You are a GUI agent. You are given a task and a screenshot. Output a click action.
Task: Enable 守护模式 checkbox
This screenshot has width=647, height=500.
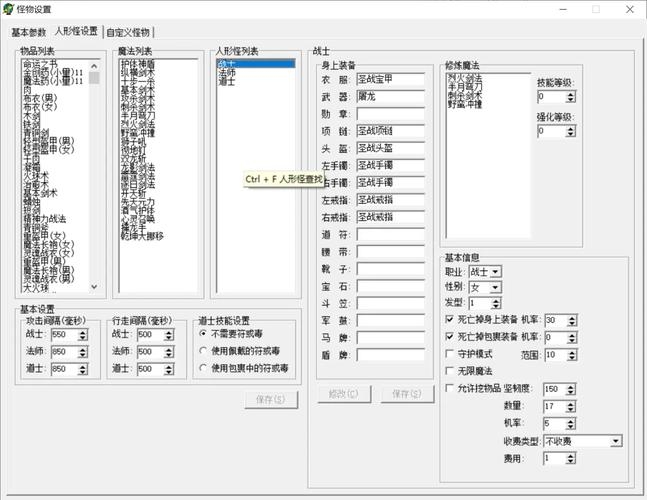click(x=450, y=354)
